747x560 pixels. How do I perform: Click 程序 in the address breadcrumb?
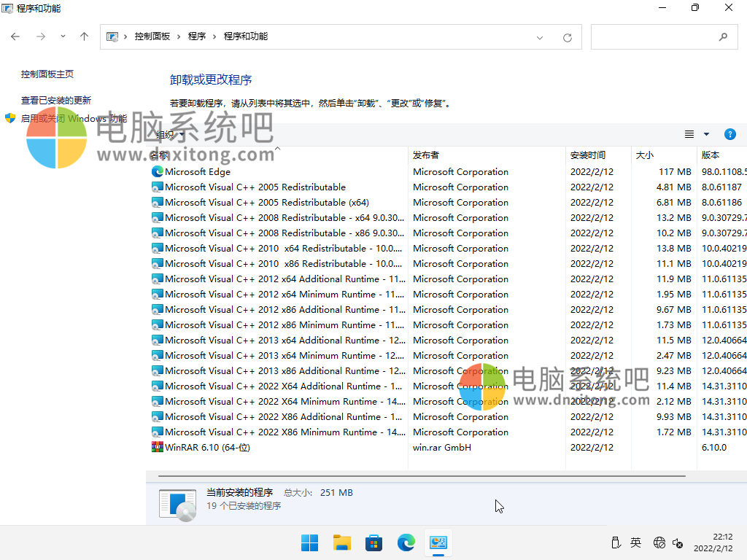click(197, 36)
